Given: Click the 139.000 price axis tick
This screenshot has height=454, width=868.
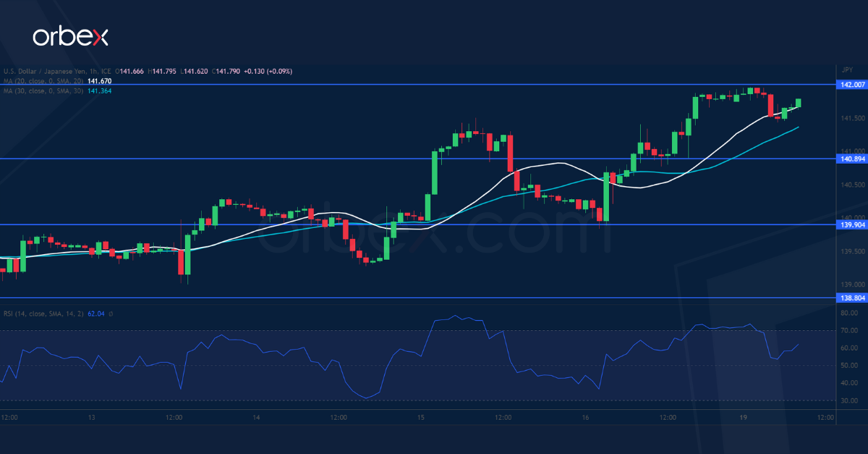Looking at the screenshot, I should click(852, 285).
